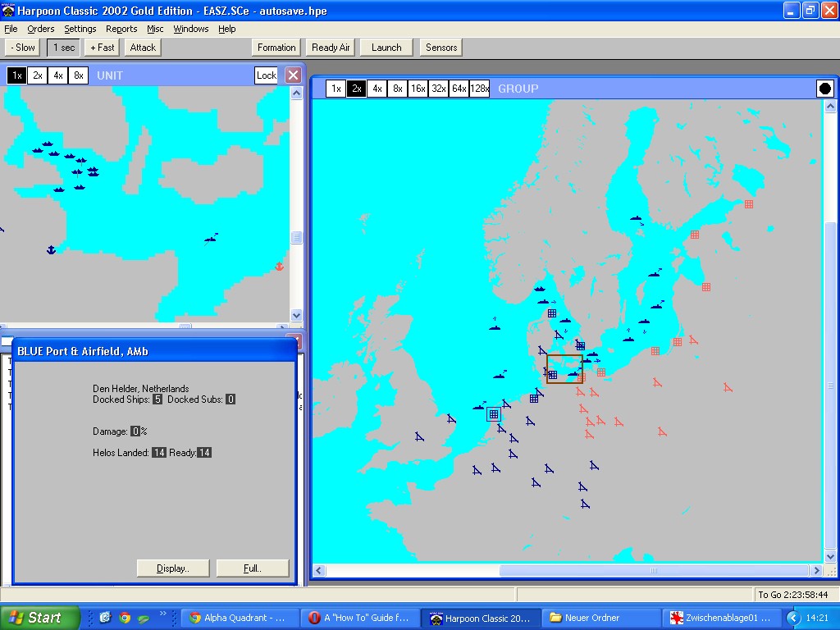Set Group window zoom to 4x
Viewport: 840px width, 630px height.
377,89
